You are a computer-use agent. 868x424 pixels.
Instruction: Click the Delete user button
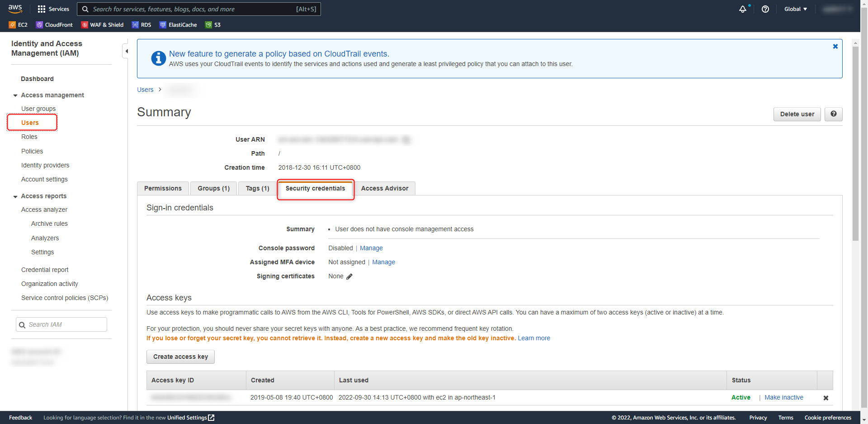point(797,114)
